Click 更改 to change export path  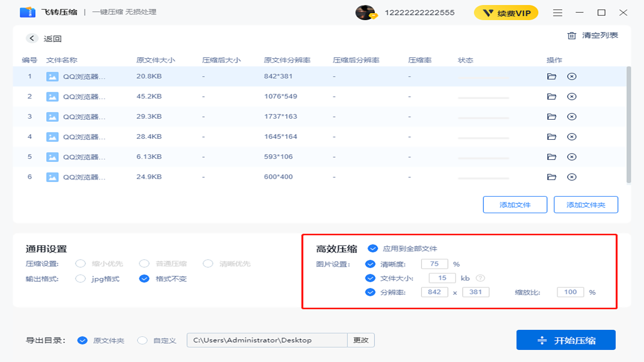pos(361,340)
